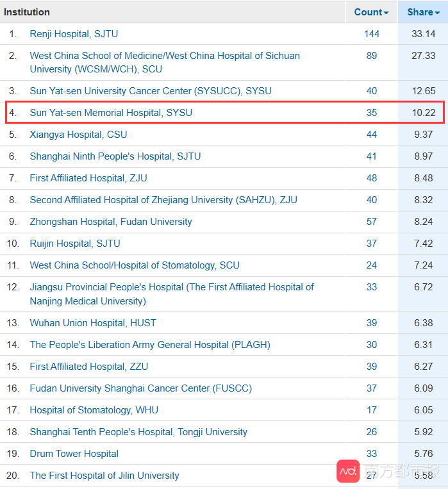Open West China School/Hospital of Stomatology link
This screenshot has height=489, width=448.
pos(134,265)
